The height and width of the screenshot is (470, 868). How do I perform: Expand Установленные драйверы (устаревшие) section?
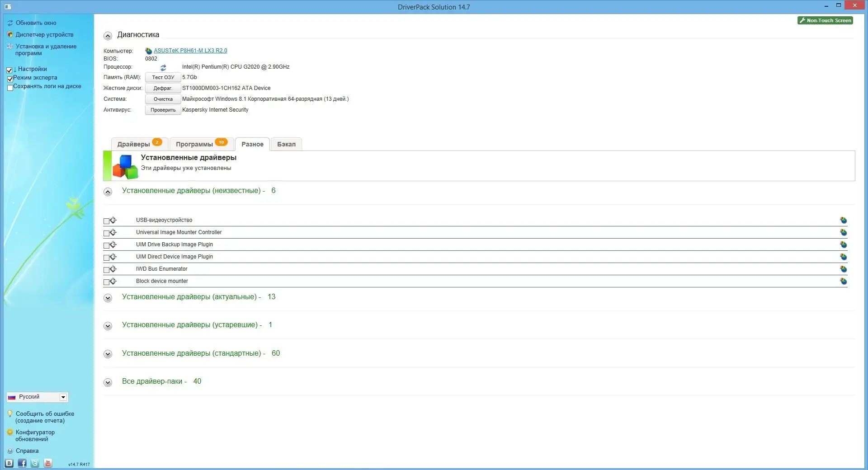point(108,326)
